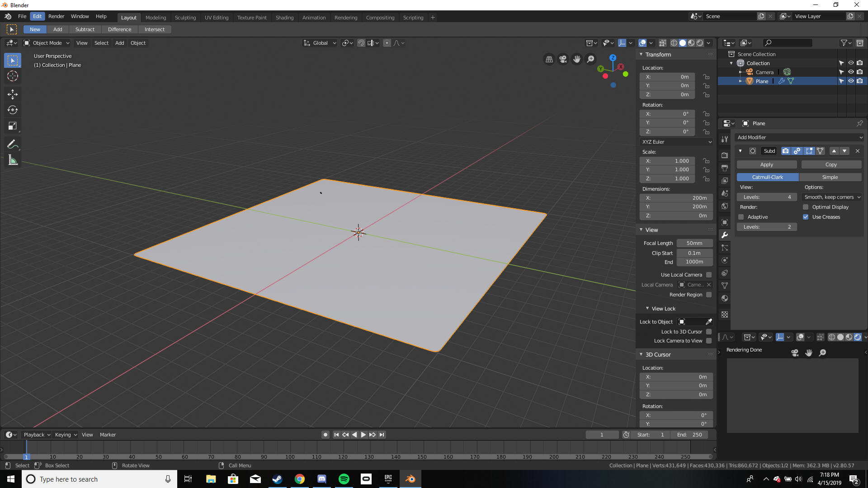Collapse the Transform panel
This screenshot has height=488, width=868.
641,54
